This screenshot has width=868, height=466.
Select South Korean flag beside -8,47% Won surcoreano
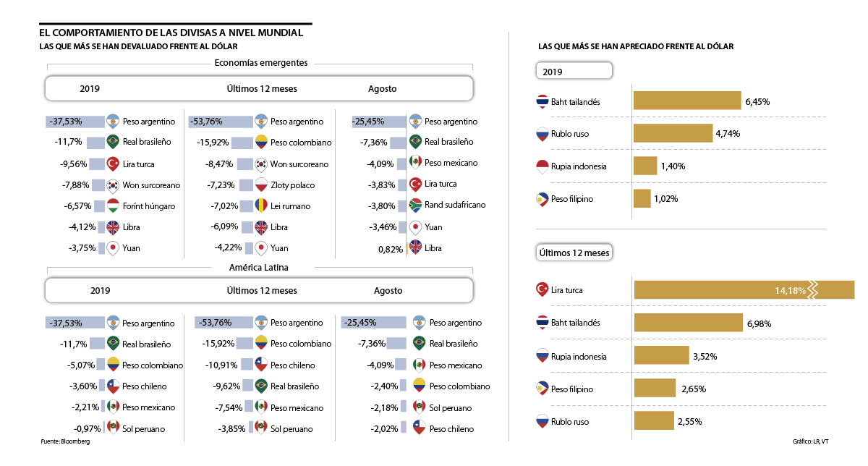click(261, 164)
